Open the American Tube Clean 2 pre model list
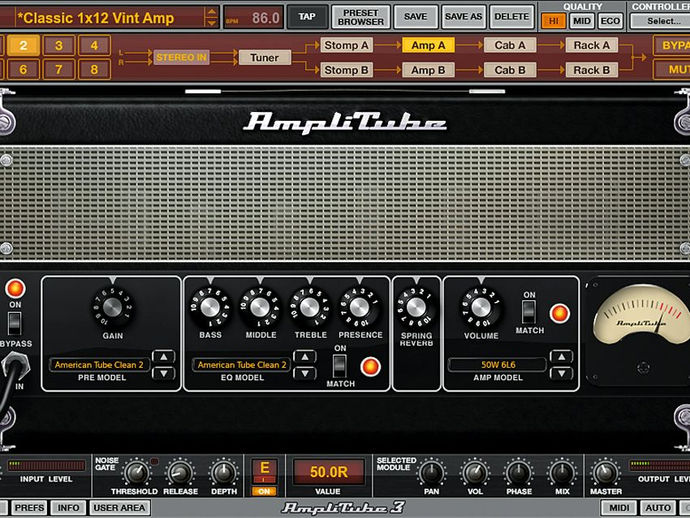The height and width of the screenshot is (518, 690). 99,364
